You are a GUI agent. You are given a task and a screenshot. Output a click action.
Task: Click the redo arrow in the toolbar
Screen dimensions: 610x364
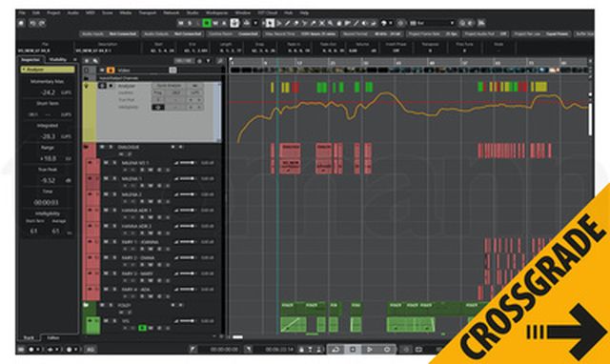pyautogui.click(x=41, y=23)
